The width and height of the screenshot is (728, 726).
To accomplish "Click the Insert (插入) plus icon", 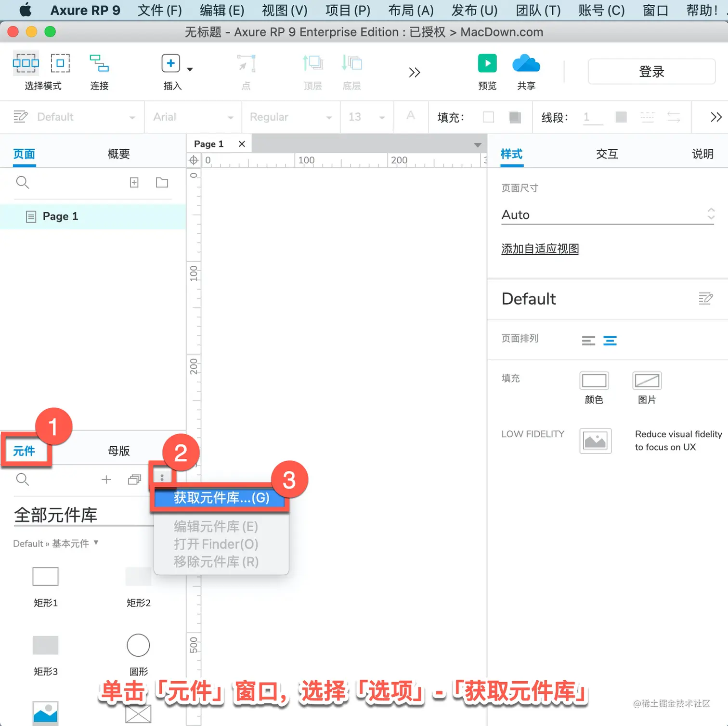I will click(170, 63).
